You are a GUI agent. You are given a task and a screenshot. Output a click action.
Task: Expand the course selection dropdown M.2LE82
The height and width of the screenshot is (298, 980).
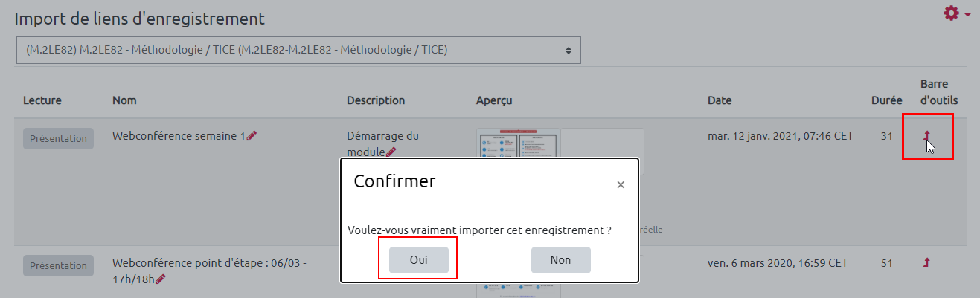click(298, 51)
